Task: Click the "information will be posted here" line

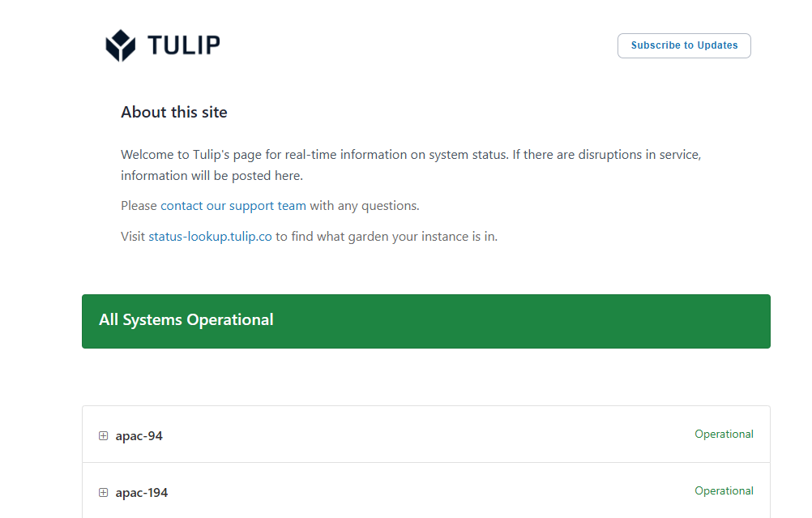Action: click(x=212, y=176)
